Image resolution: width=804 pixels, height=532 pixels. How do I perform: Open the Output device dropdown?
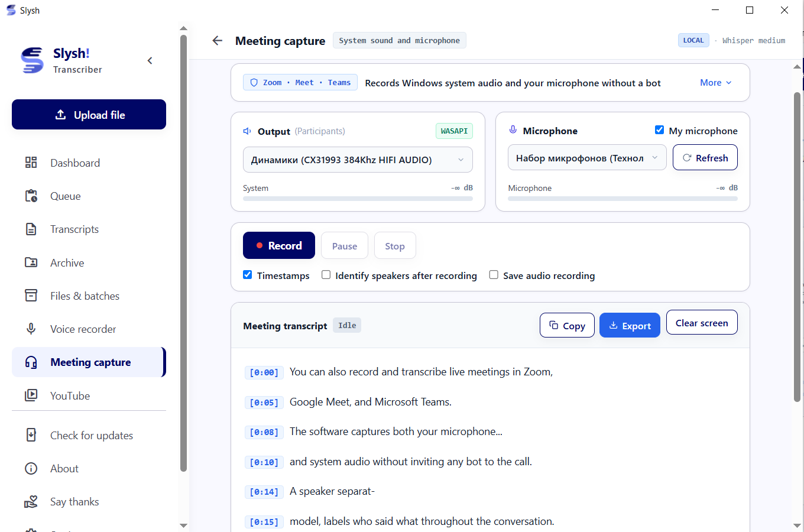point(358,160)
